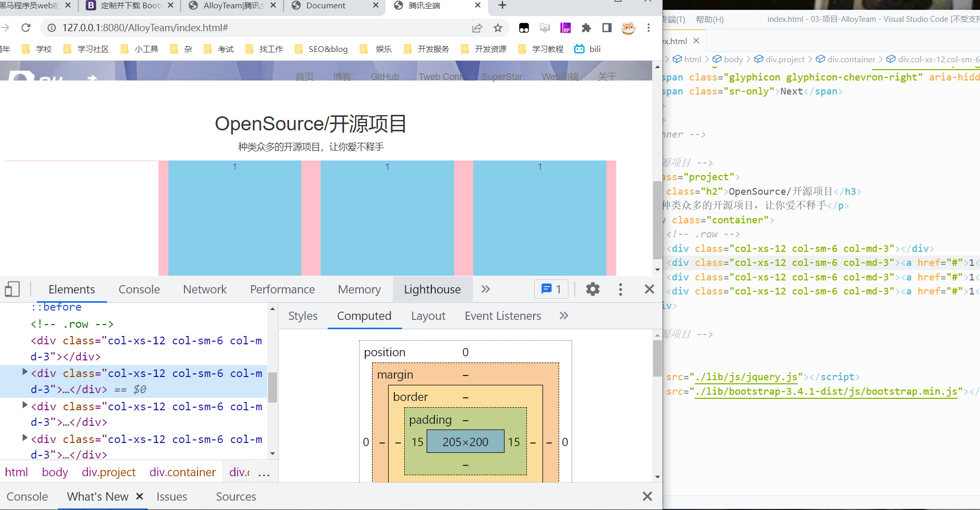
Task: Open the Layout pane tab
Action: pos(428,316)
